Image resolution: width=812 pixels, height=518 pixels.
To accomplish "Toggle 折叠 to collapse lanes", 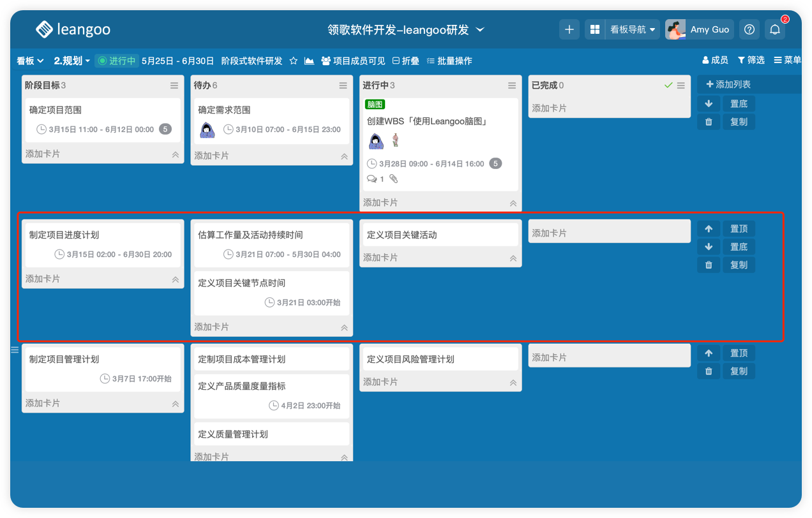I will point(405,61).
